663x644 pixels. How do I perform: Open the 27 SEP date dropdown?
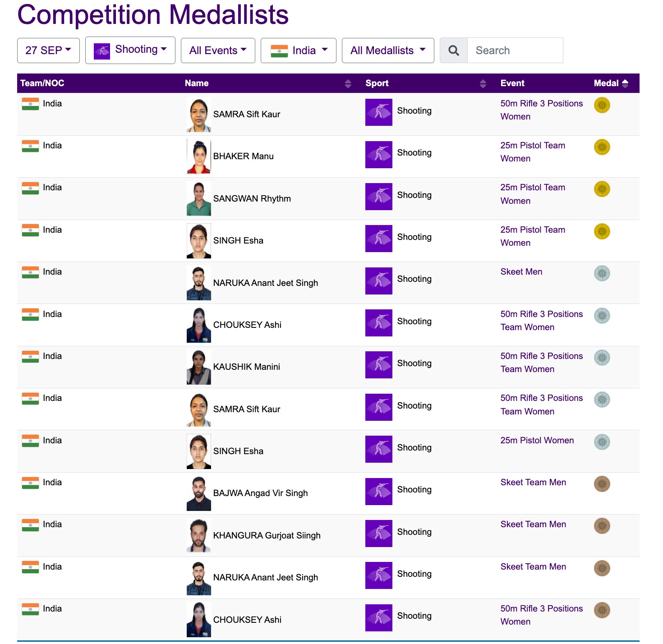pyautogui.click(x=48, y=51)
